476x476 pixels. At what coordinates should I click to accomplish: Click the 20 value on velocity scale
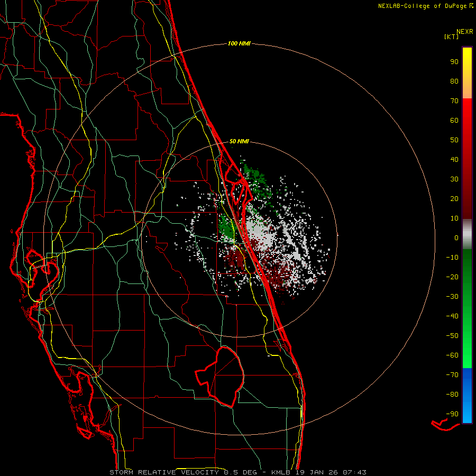tap(454, 199)
